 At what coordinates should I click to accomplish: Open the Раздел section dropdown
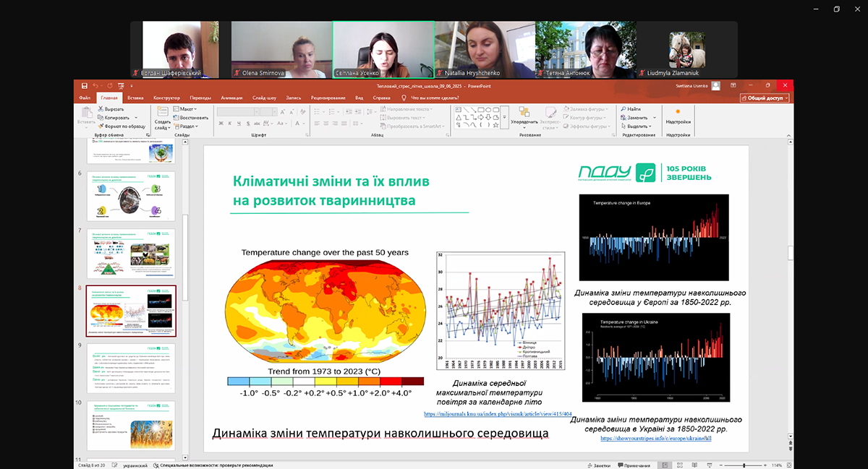click(x=185, y=126)
